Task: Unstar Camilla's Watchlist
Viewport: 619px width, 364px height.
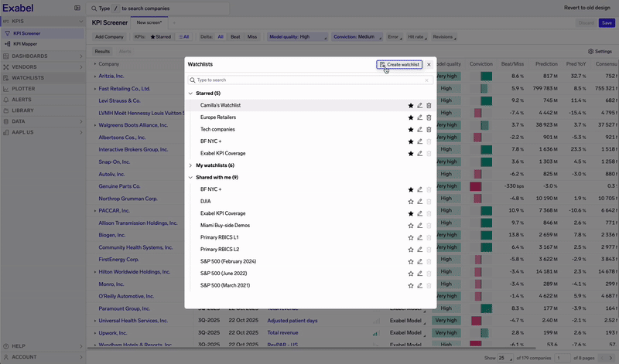Action: 411,105
